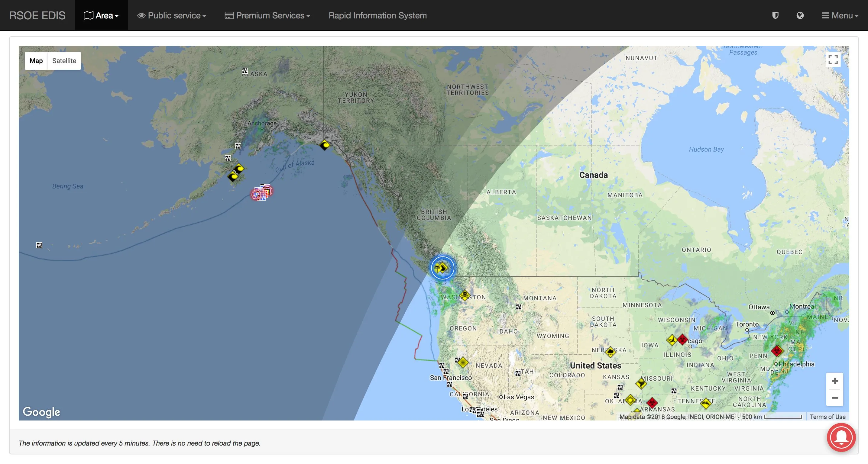Click the RSOE EDIS brand link
The image size is (868, 464).
(37, 15)
